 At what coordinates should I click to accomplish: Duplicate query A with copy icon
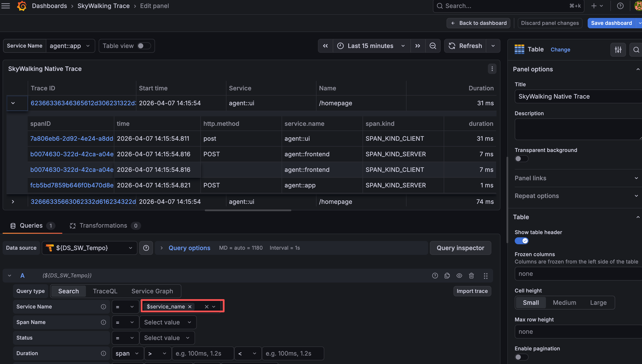(447, 276)
